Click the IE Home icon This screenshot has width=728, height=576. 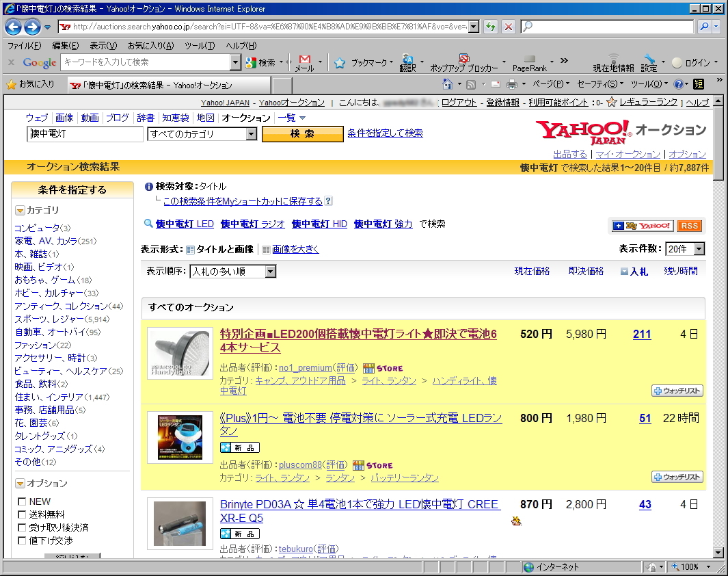[448, 84]
